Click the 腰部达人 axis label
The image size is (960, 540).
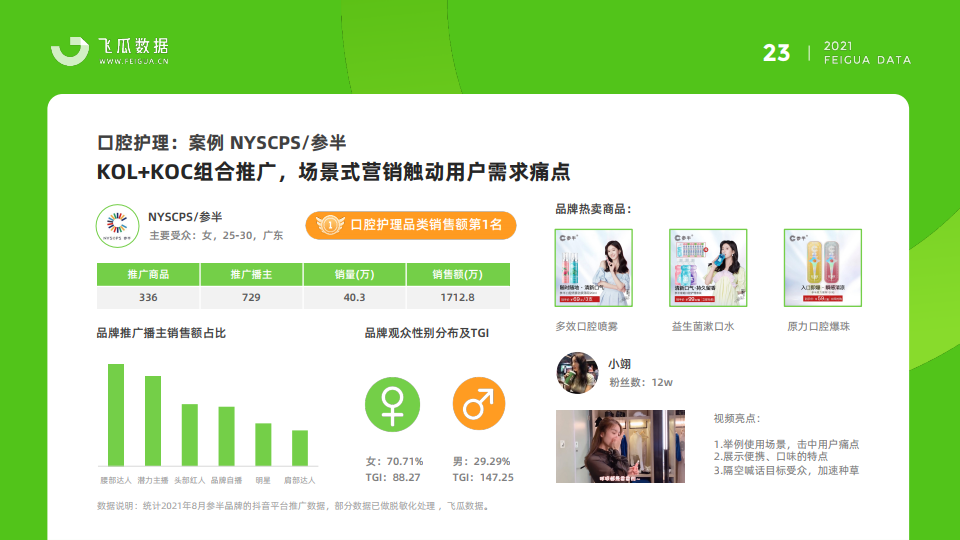coord(116,480)
